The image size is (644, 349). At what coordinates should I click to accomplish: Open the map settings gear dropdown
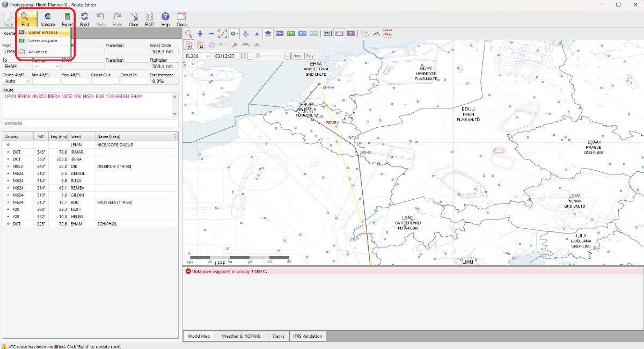click(235, 33)
